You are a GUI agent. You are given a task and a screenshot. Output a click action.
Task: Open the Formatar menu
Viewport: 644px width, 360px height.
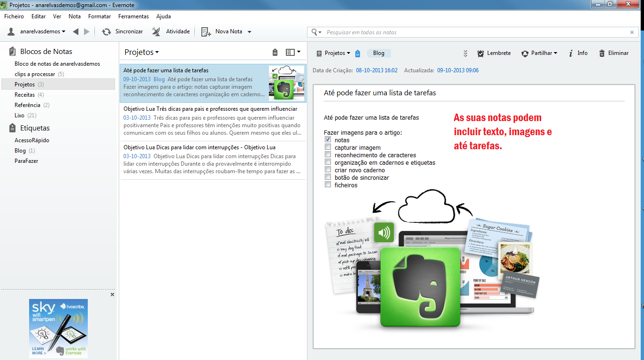tap(100, 16)
